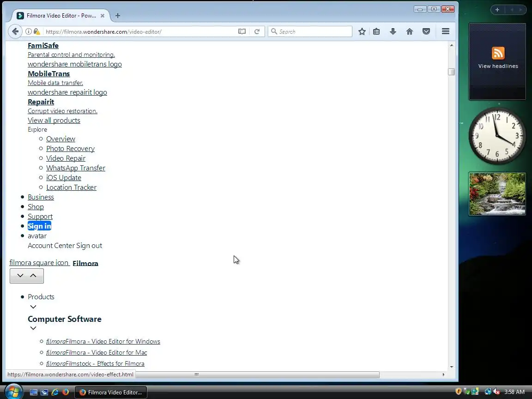Open the Windows Start orb
This screenshot has height=399, width=532.
[x=13, y=392]
